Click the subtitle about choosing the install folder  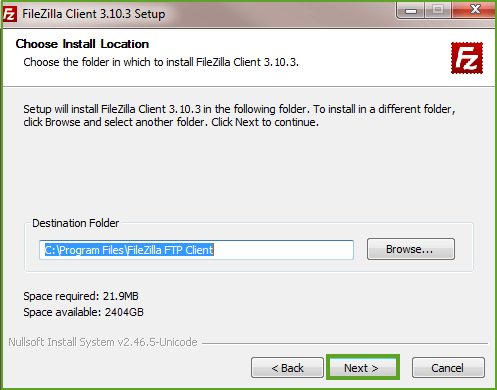click(x=161, y=62)
